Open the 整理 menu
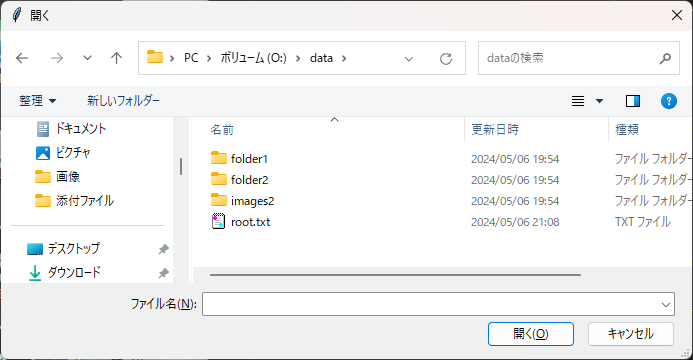693x360 pixels. (x=38, y=101)
